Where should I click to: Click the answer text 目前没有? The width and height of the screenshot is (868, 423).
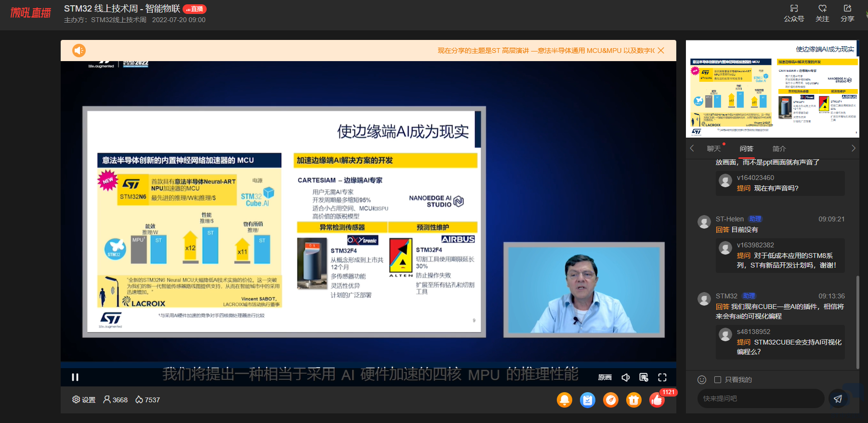coord(745,230)
